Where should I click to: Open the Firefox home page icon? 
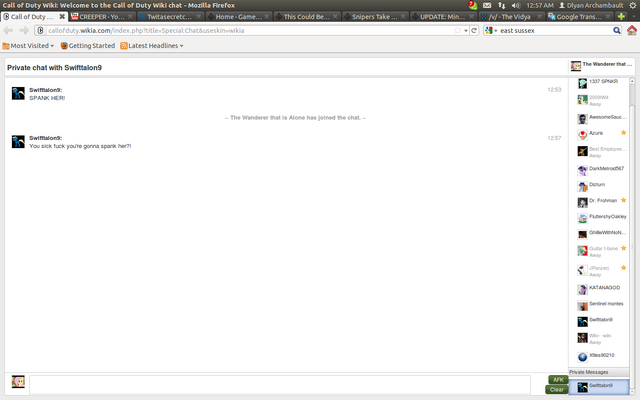[631, 30]
